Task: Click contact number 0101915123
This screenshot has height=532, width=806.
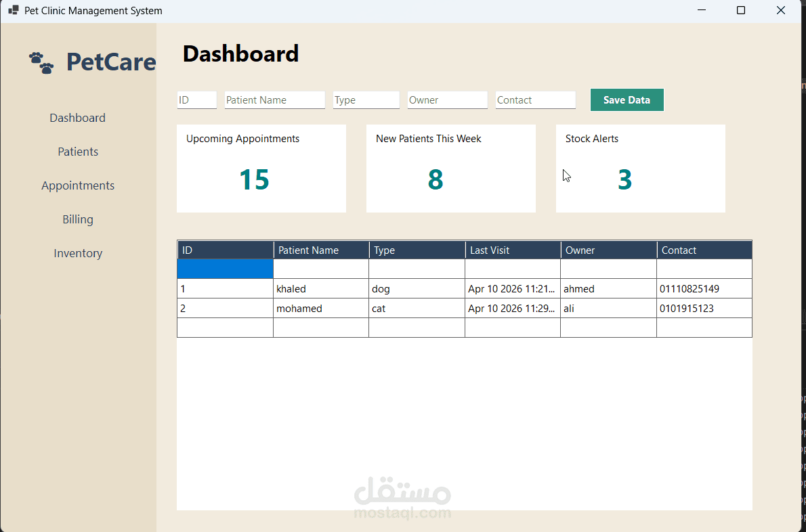Action: [x=704, y=308]
